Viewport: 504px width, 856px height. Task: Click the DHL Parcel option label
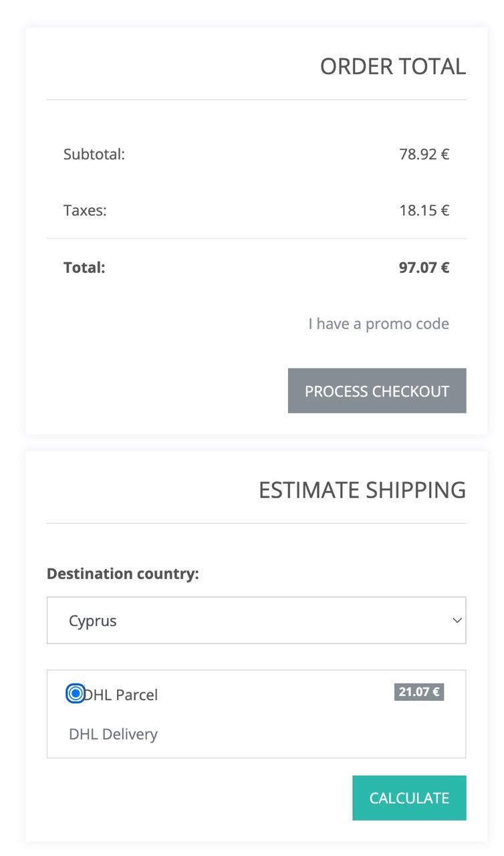pos(122,695)
